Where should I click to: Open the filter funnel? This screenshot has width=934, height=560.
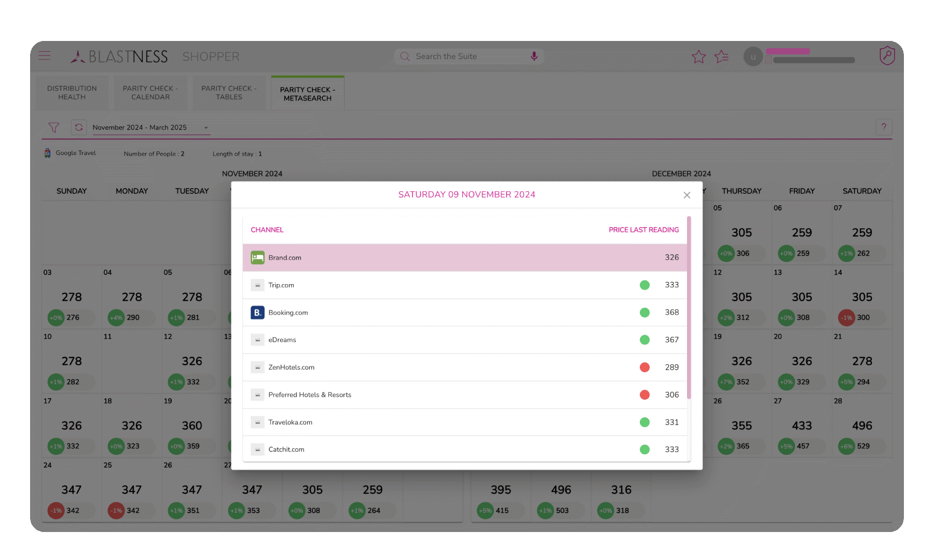53,127
